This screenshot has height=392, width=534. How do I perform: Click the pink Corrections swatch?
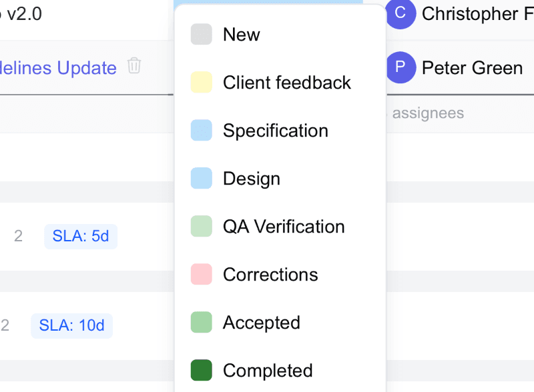202,275
